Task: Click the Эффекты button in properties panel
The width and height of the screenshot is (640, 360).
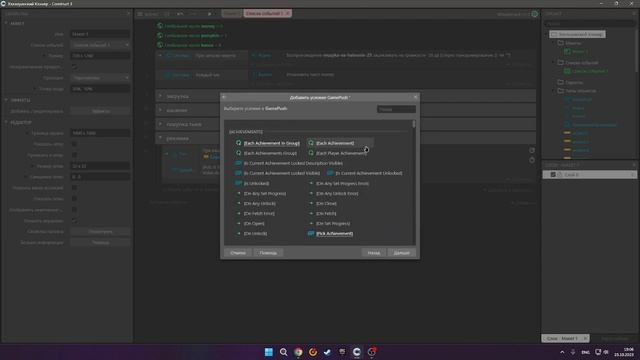Action: point(100,111)
